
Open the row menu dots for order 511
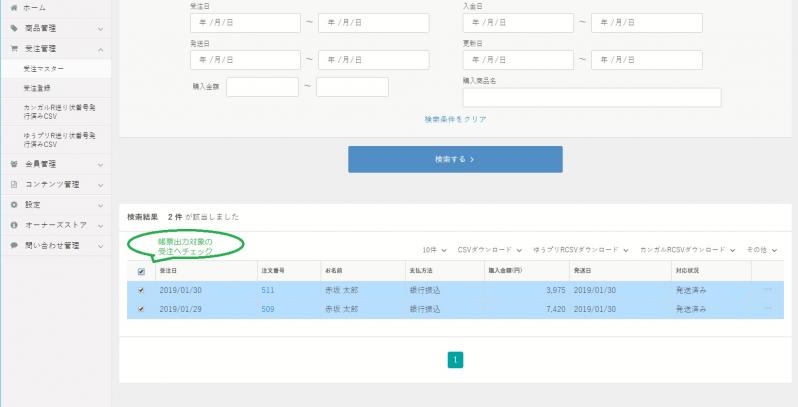[767, 289]
